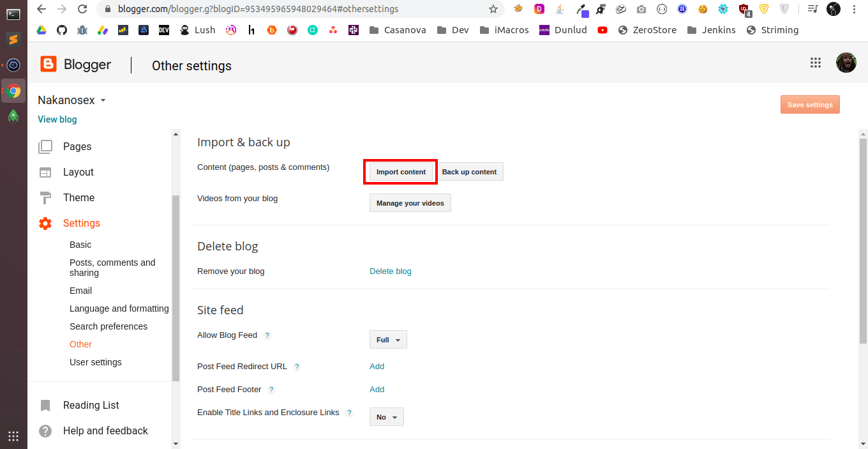Open the Google Drive bookmark
The width and height of the screenshot is (868, 449).
tap(41, 29)
